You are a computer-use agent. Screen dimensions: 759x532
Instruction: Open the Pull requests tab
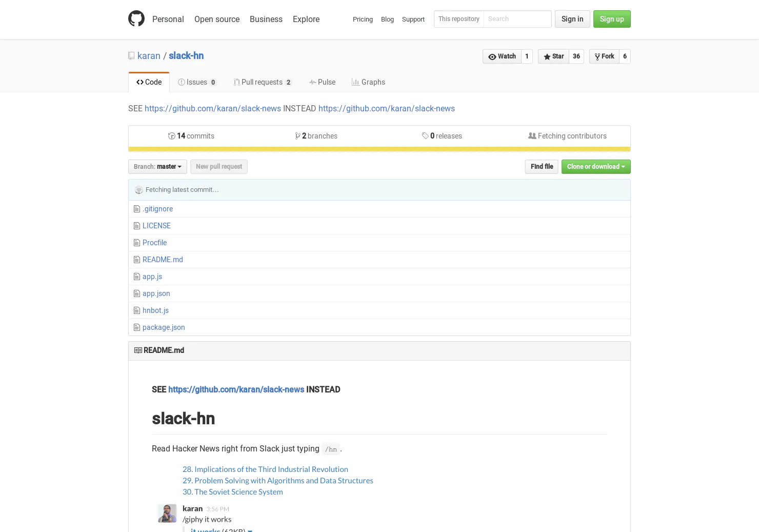pos(263,82)
